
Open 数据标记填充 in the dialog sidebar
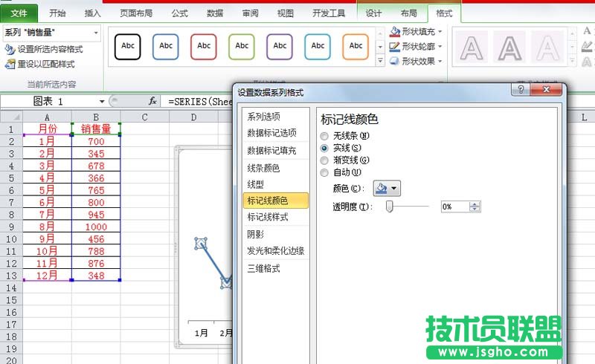coord(275,151)
